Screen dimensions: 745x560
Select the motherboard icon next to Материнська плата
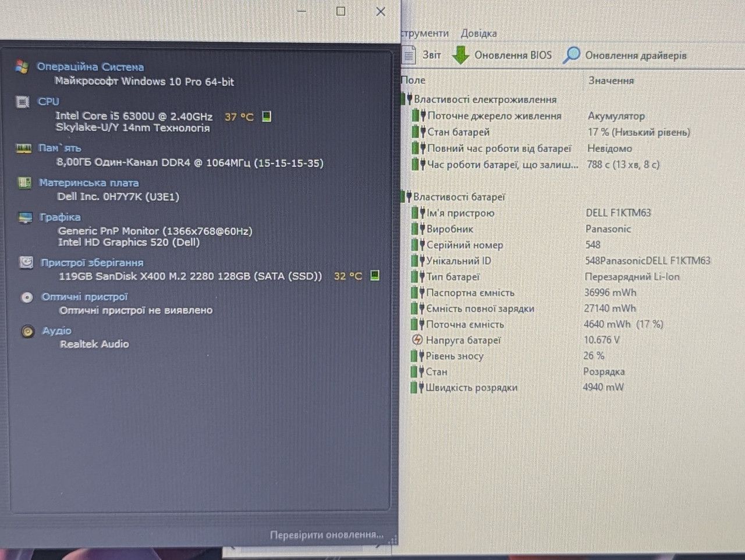pos(24,183)
